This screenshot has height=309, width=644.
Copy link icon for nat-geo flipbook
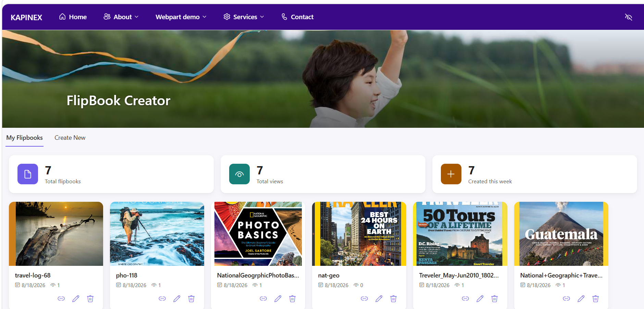click(364, 299)
